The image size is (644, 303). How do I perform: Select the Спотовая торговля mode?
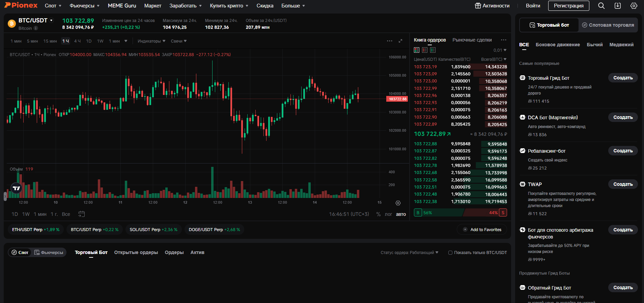pos(608,25)
